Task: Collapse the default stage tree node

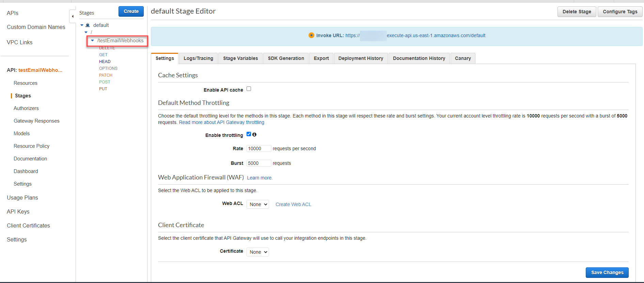Action: pyautogui.click(x=82, y=25)
